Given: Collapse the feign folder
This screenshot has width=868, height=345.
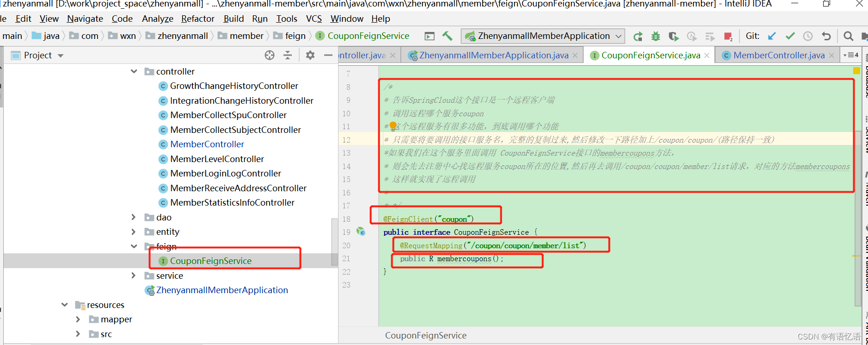Looking at the screenshot, I should pos(134,246).
